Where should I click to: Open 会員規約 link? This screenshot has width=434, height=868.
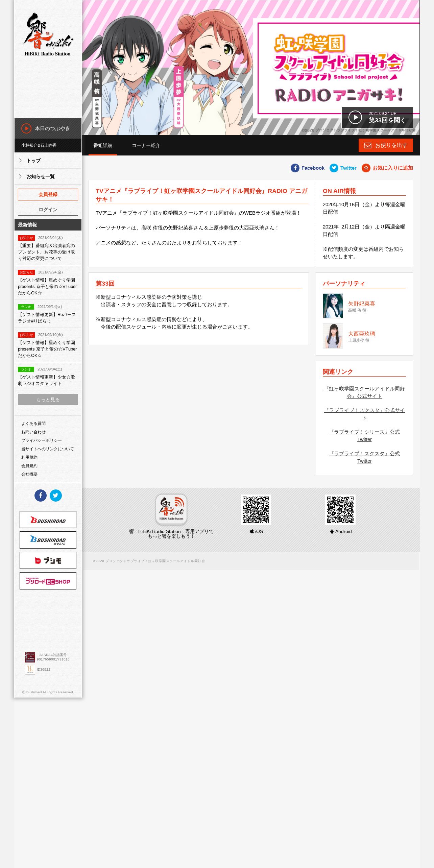tap(29, 466)
